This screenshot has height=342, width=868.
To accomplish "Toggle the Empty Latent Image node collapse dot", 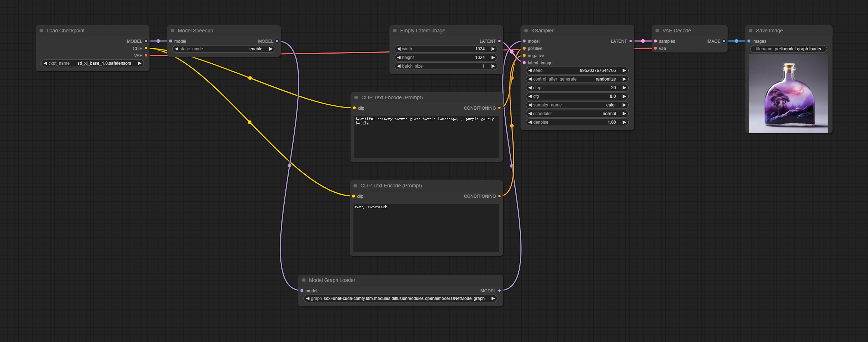I will [x=395, y=31].
